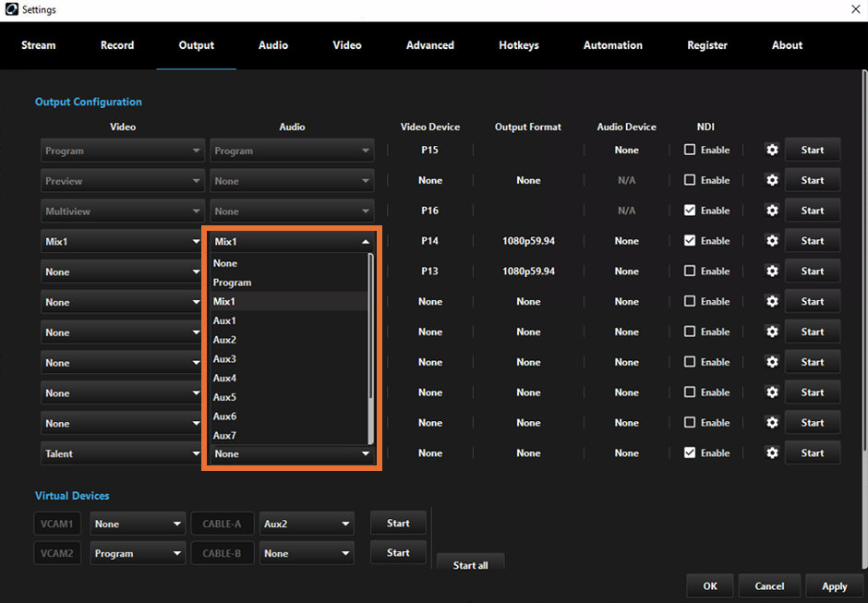Open NDI settings gear for the Multiview output

pyautogui.click(x=771, y=211)
